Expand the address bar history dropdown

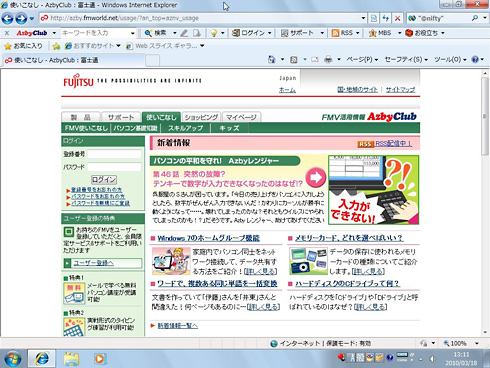coord(363,18)
